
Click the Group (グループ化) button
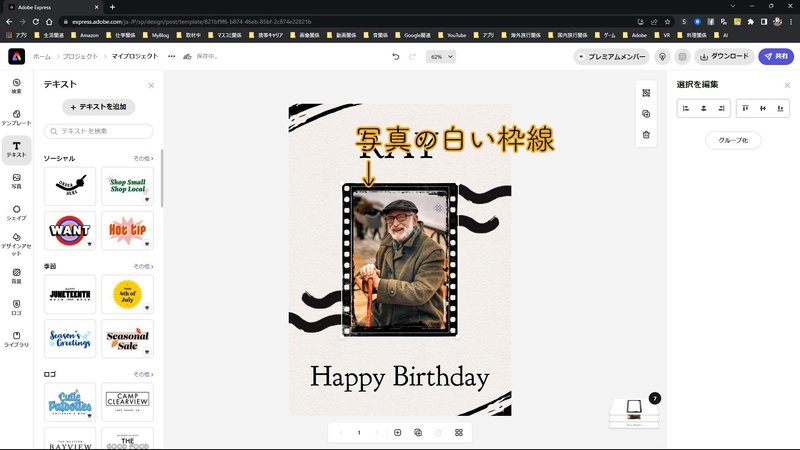pos(733,140)
